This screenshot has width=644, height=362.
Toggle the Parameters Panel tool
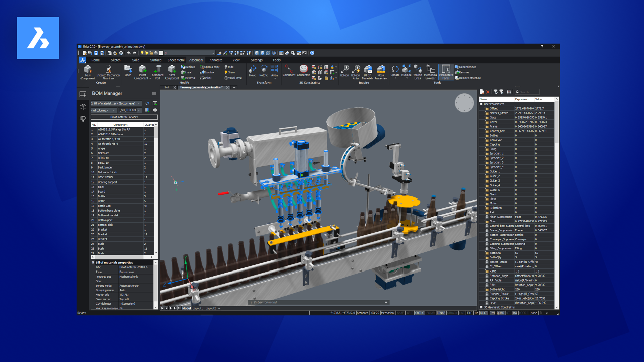coord(445,72)
